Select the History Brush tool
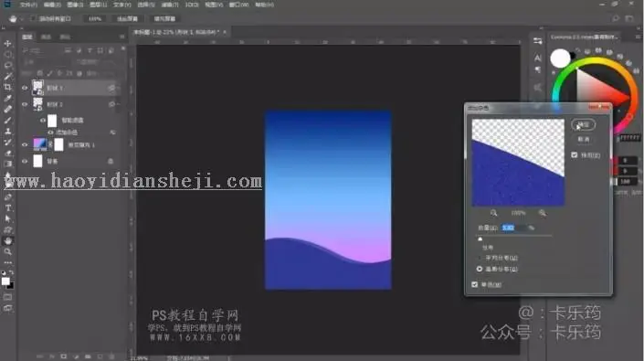 [x=7, y=142]
